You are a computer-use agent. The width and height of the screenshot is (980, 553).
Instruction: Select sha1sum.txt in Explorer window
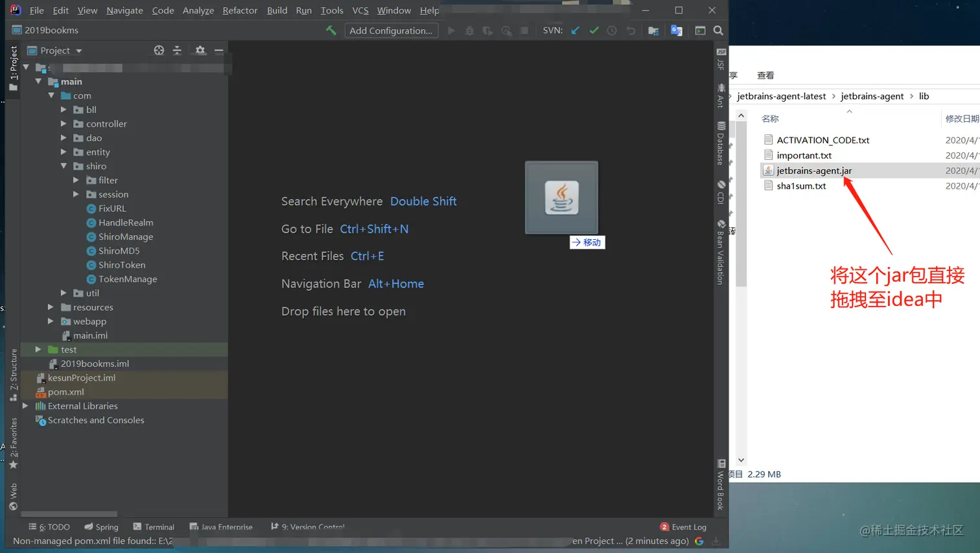tap(801, 186)
